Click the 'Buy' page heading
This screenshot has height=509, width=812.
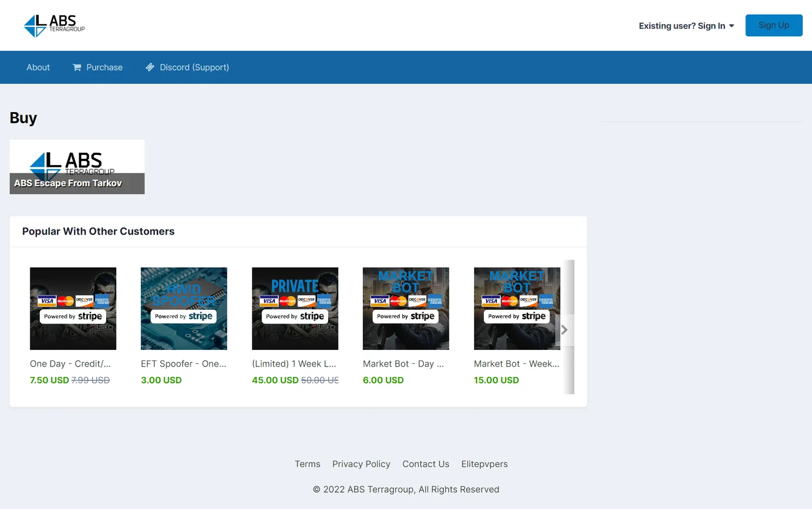[x=23, y=118]
